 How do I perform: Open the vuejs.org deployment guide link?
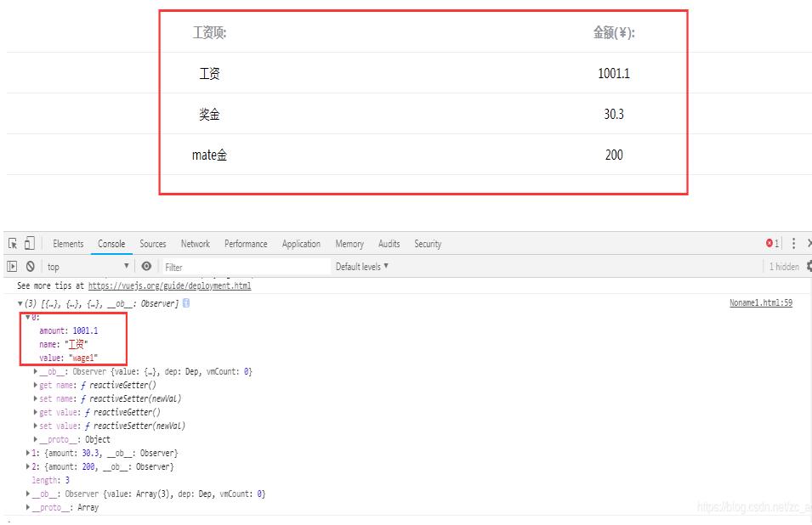point(169,285)
